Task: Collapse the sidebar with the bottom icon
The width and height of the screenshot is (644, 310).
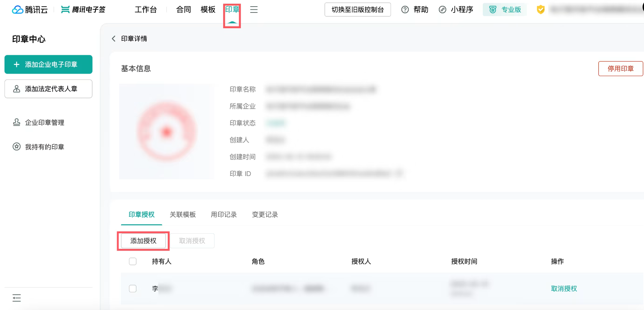Action: click(x=17, y=298)
